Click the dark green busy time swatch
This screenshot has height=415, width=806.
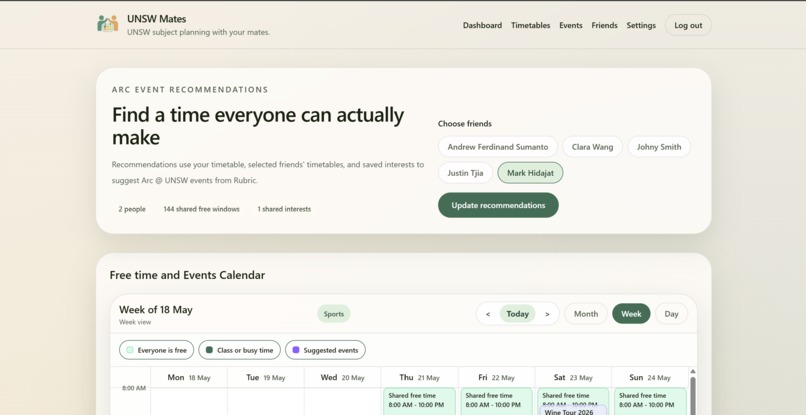click(209, 350)
